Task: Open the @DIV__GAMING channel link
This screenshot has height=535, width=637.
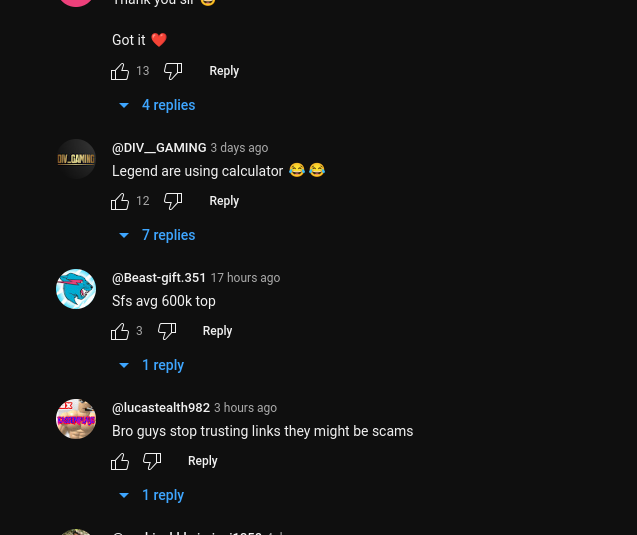Action: 159,148
